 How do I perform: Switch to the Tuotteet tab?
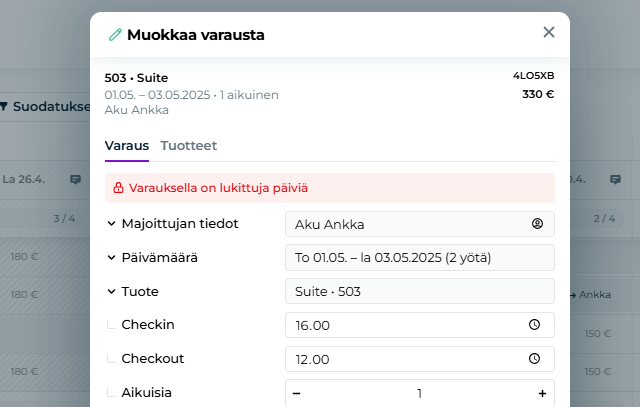pyautogui.click(x=189, y=146)
